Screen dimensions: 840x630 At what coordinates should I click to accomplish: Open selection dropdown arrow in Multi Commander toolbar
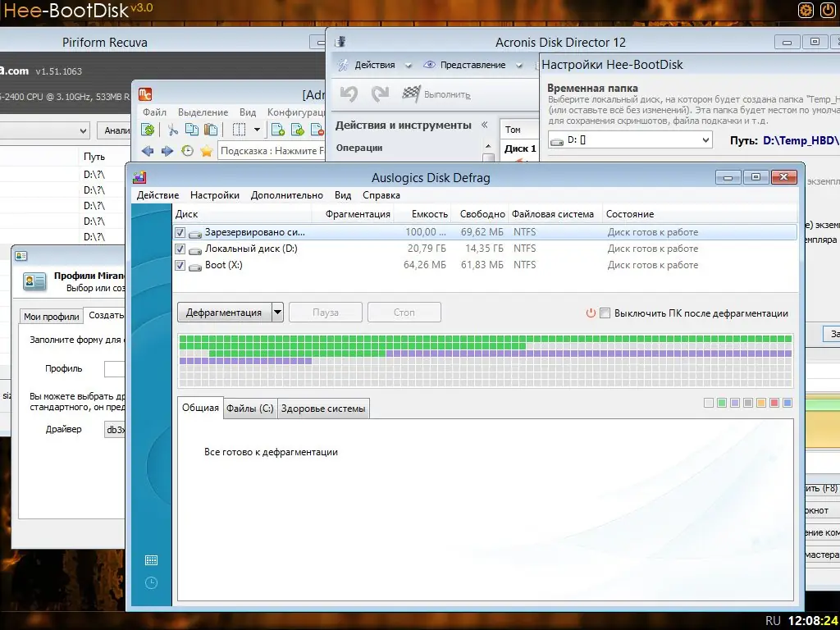(257, 130)
